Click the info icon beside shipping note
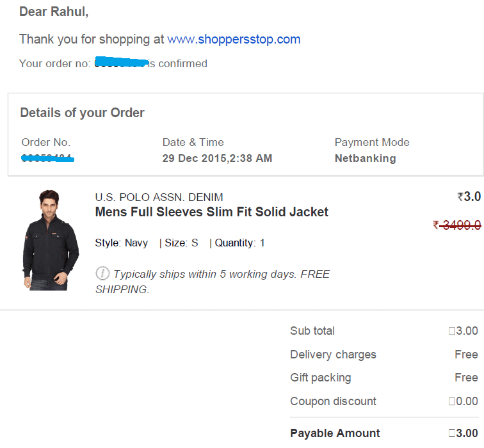The image size is (484, 448). pyautogui.click(x=102, y=273)
